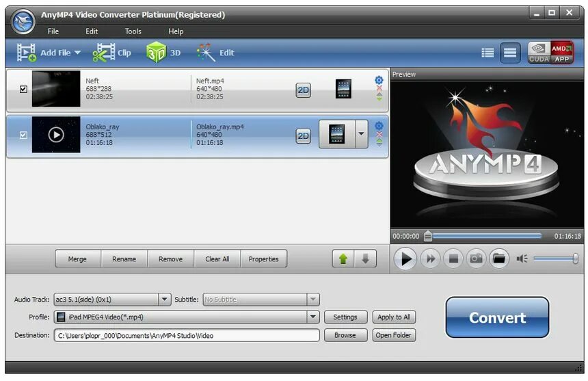Click the Remove button
Image resolution: width=588 pixels, height=381 pixels.
[171, 259]
